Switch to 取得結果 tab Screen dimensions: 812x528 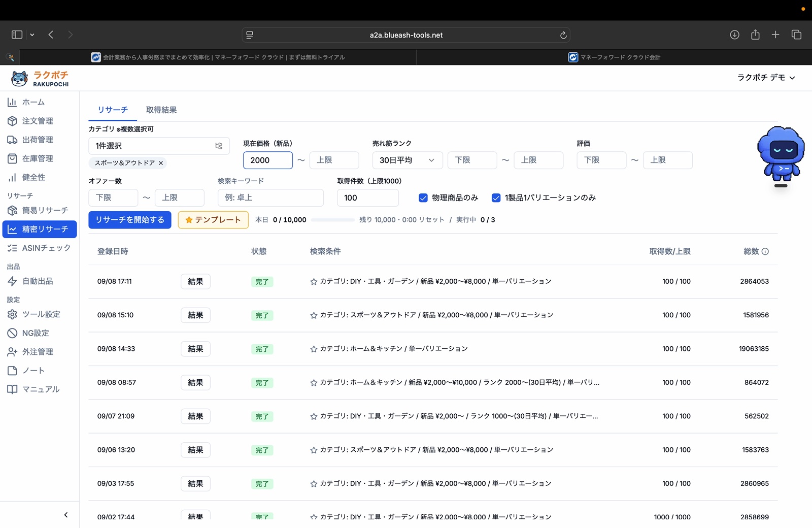coord(161,110)
